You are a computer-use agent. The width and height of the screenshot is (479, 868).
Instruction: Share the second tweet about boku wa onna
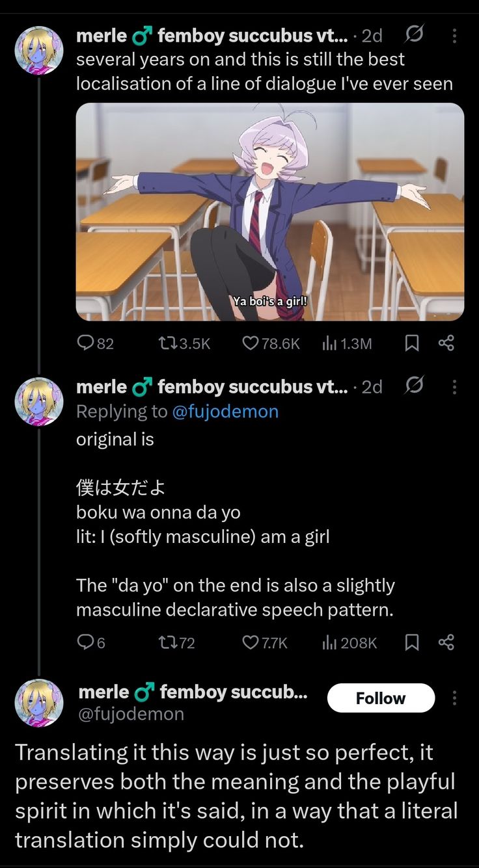pyautogui.click(x=446, y=642)
